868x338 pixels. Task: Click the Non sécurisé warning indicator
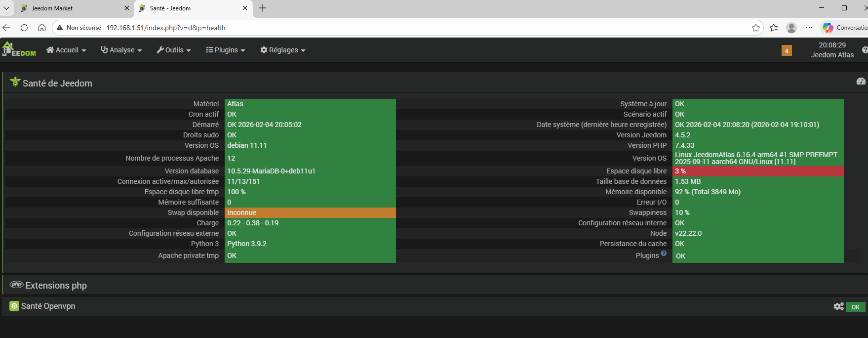click(x=79, y=28)
